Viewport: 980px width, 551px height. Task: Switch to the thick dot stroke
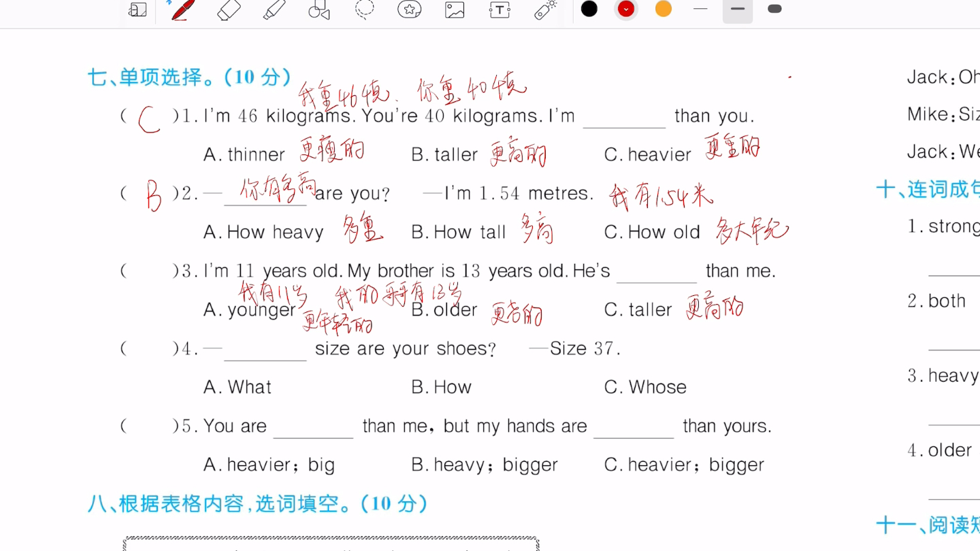click(x=774, y=10)
